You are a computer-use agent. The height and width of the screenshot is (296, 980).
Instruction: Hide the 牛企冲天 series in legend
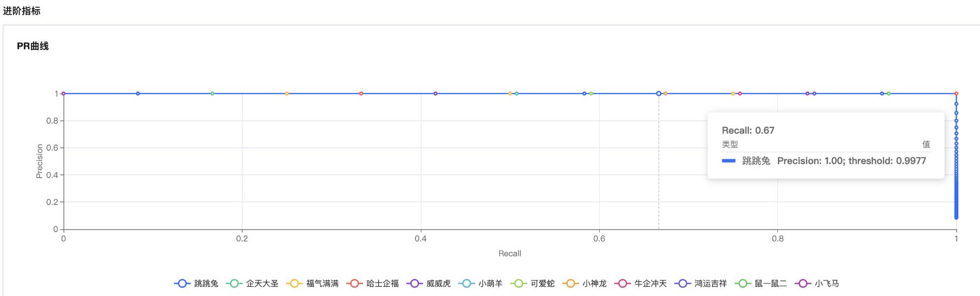(640, 283)
